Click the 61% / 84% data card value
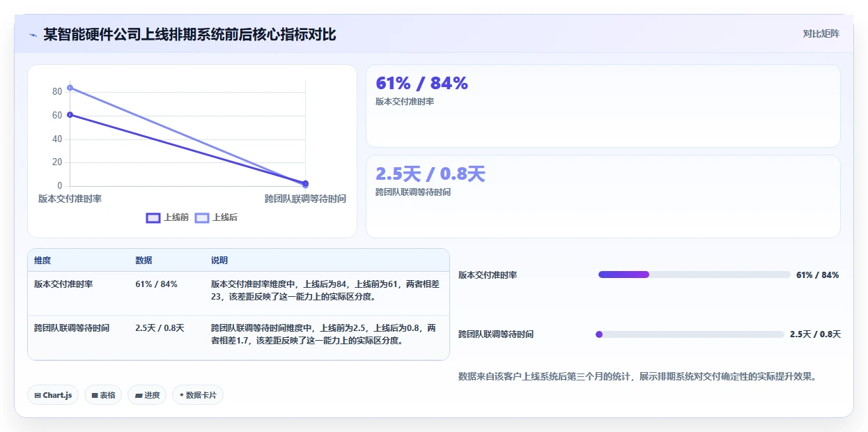 [421, 83]
